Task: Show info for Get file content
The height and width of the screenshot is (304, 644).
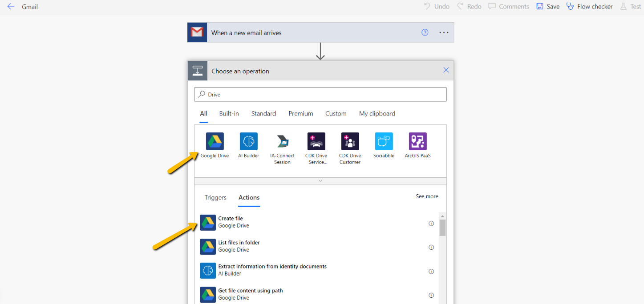Action: click(431, 296)
